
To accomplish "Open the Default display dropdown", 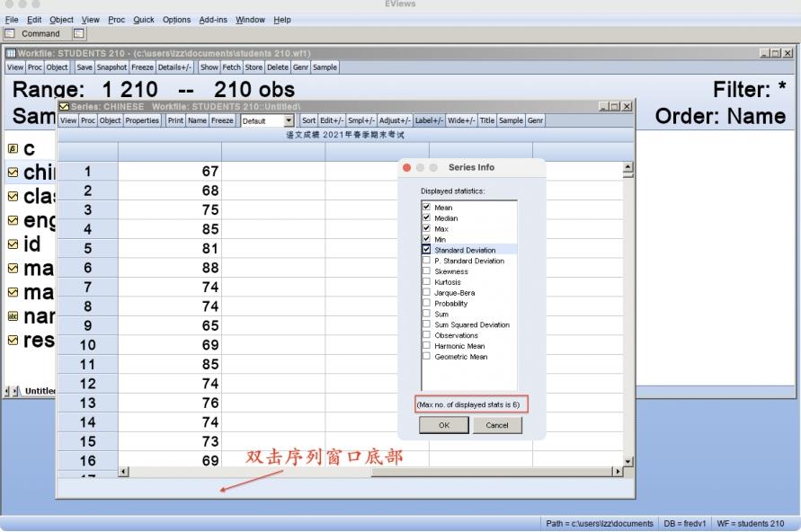I will [289, 120].
